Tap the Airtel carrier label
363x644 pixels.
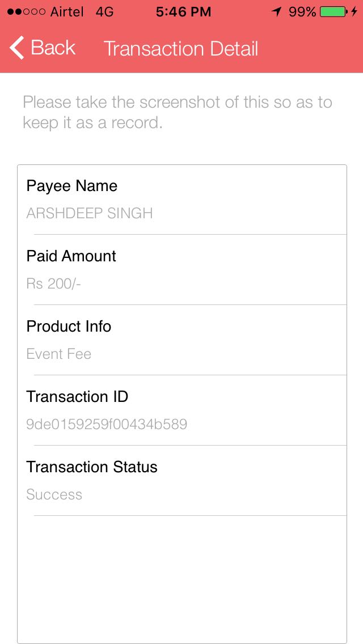67,12
